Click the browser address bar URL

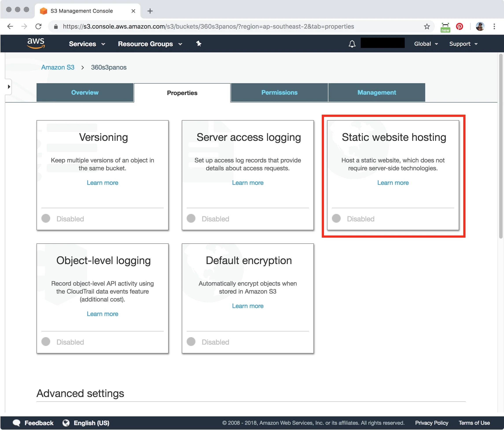[208, 26]
